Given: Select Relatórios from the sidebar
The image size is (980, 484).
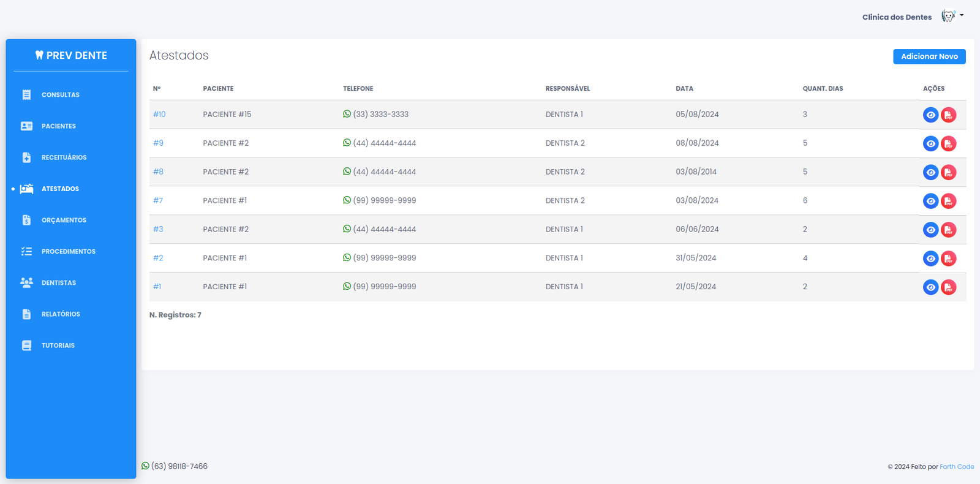Looking at the screenshot, I should (x=61, y=314).
